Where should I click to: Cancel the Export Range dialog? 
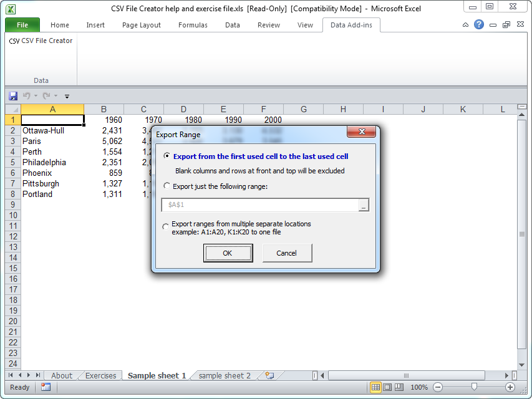coord(287,253)
